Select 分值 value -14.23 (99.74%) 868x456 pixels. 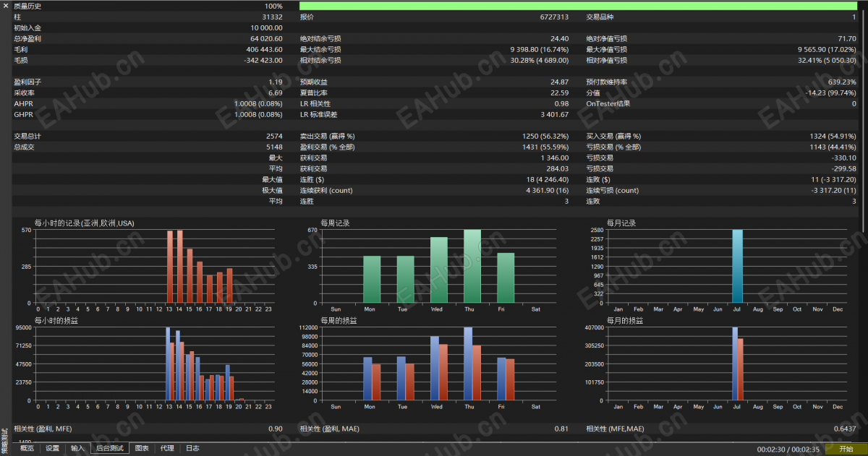pos(830,93)
